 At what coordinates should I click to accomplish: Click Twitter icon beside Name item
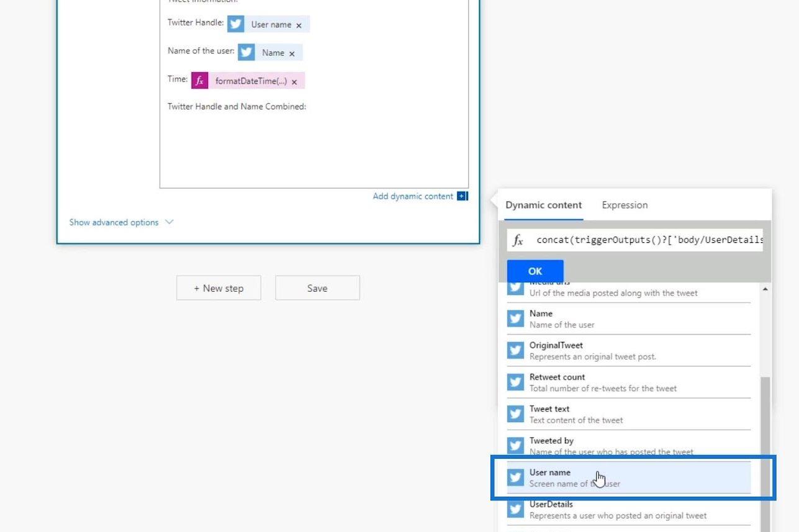[x=515, y=318]
